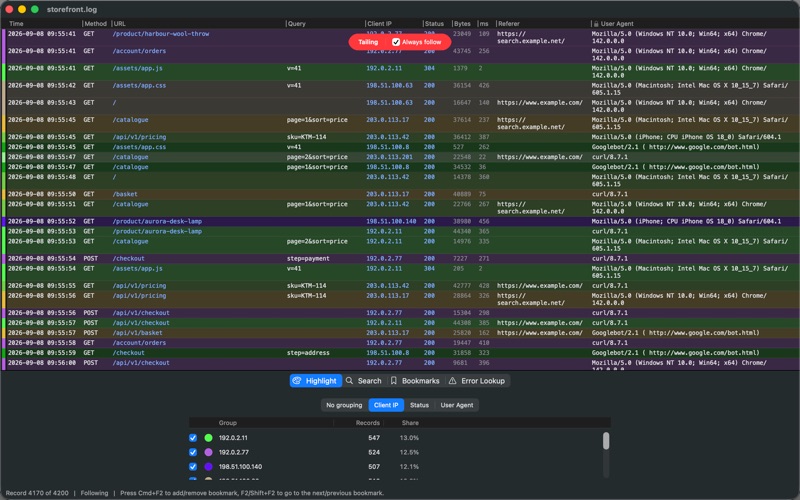
Task: Group highlights by Status segment
Action: [x=419, y=405]
